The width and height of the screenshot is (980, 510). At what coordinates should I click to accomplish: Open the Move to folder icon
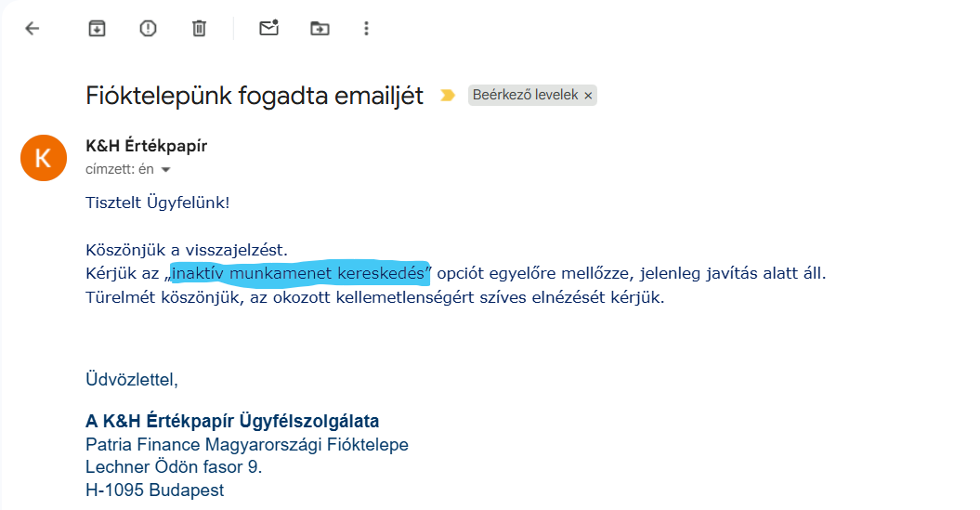(320, 29)
